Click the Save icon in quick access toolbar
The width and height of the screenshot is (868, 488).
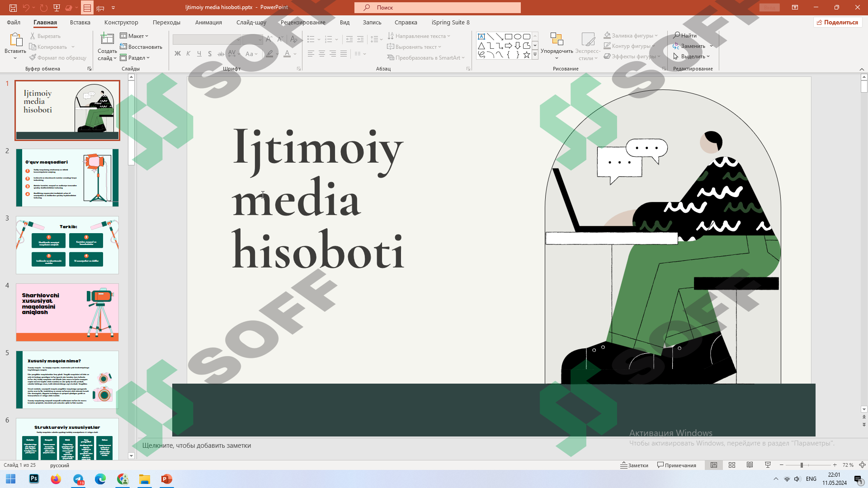click(13, 8)
